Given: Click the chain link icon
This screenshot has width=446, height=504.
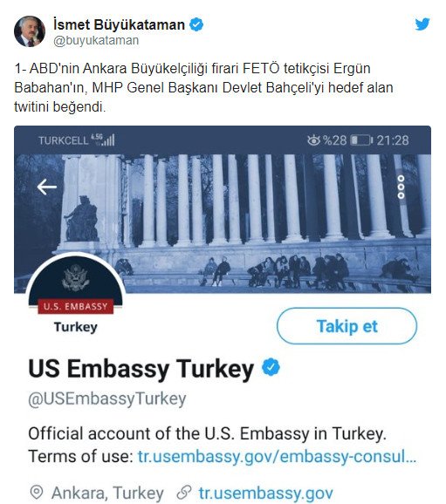Looking at the screenshot, I should tap(184, 493).
